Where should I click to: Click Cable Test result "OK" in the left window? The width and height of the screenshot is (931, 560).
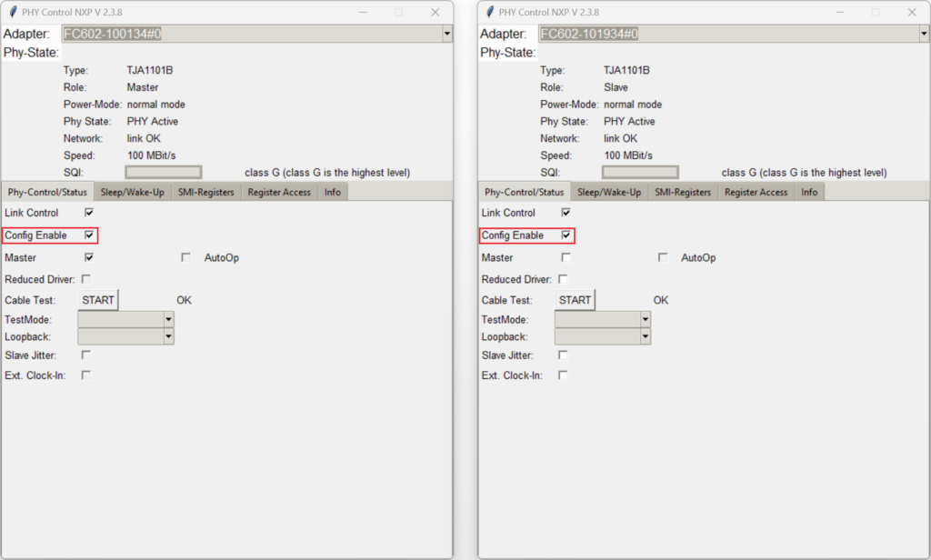click(x=184, y=300)
